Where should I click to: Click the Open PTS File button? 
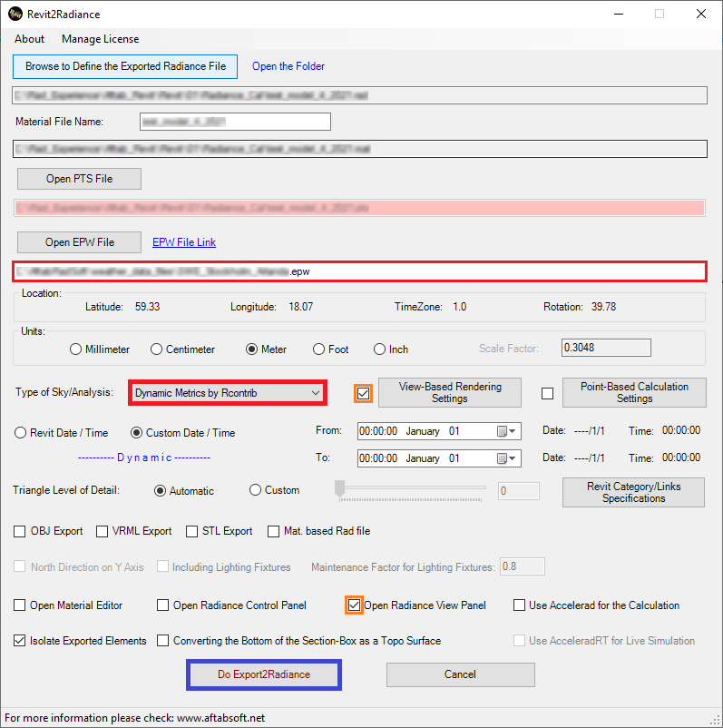[x=79, y=179]
